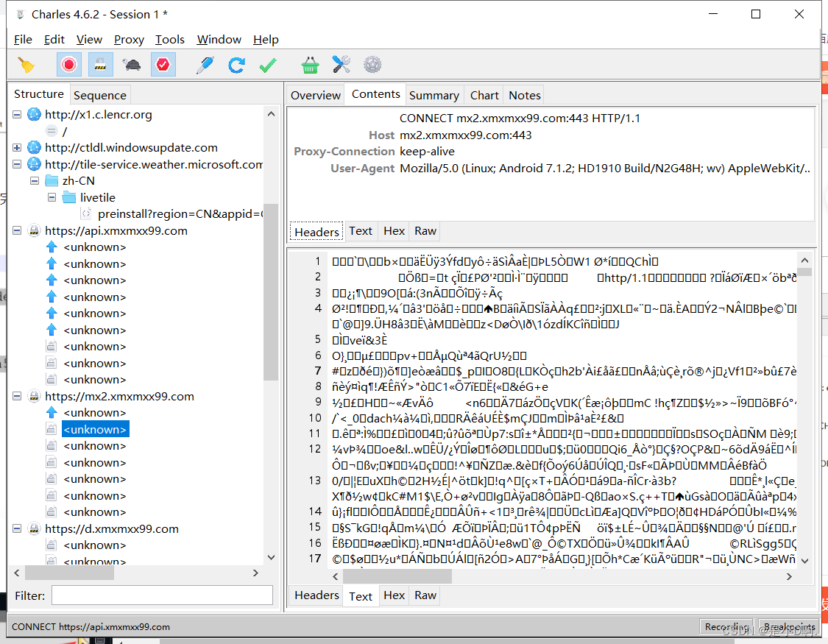Screen dimensions: 828x644
Task: Select request Text tab
Action: click(x=361, y=230)
